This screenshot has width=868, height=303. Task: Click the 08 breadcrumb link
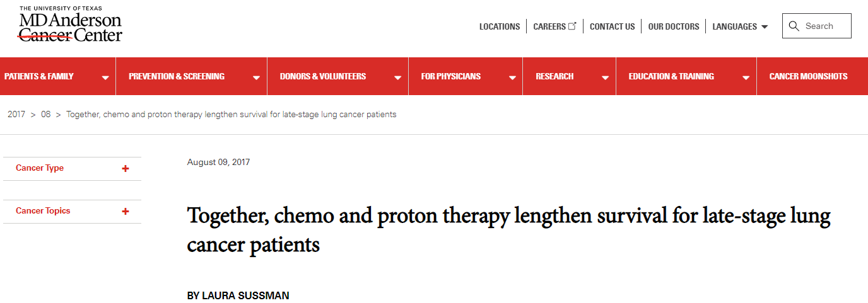pos(46,115)
